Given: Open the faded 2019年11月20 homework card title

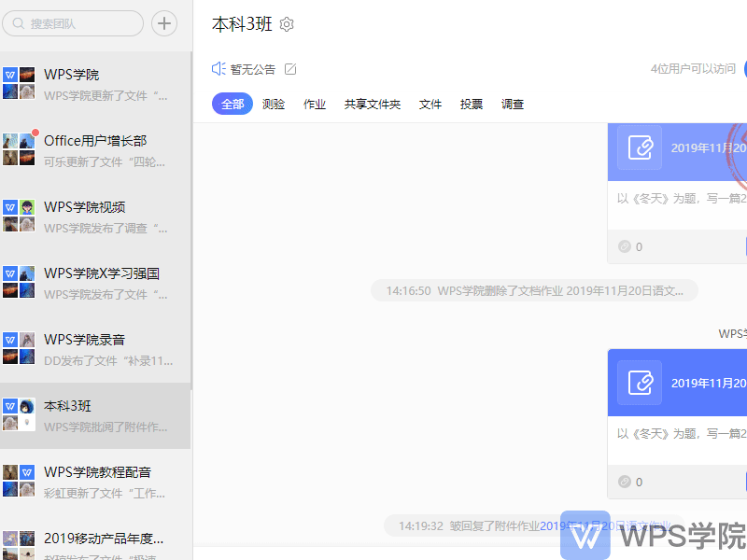Looking at the screenshot, I should [709, 147].
